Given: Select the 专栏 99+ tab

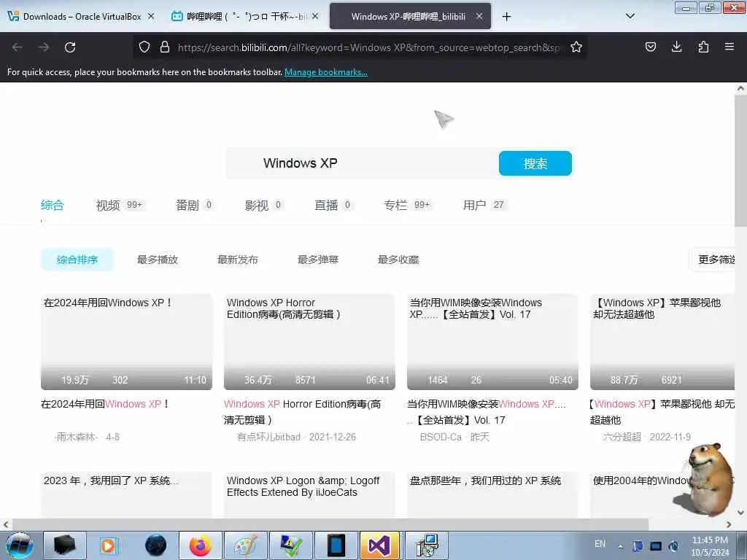Looking at the screenshot, I should pos(407,205).
